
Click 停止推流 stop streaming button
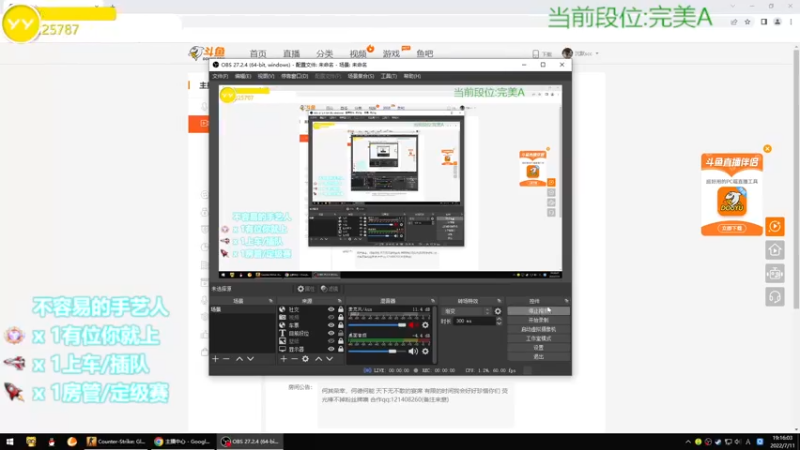click(x=538, y=311)
